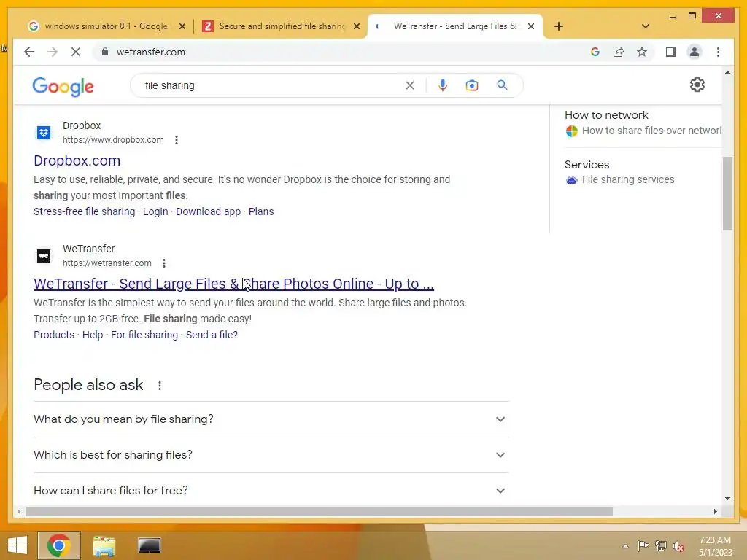Click scrollbar down arrow
Screen dimensions: 747x560
click(x=727, y=499)
